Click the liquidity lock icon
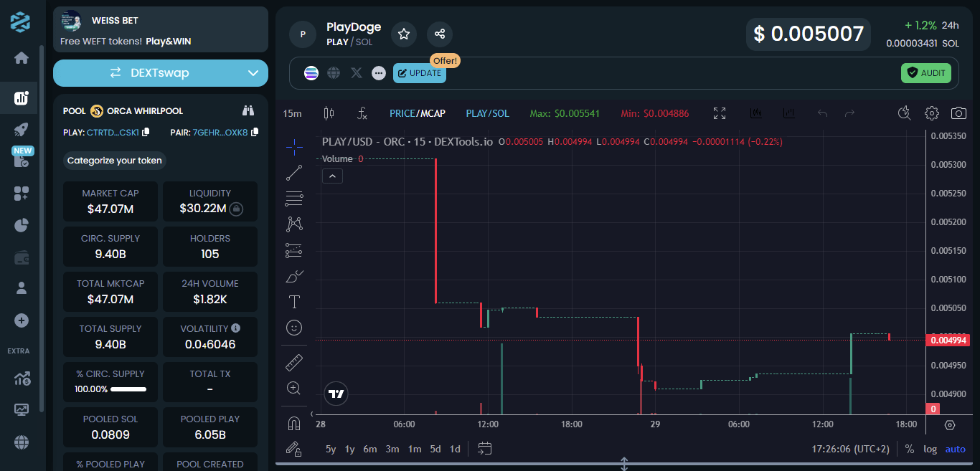Viewport: 980px width, 471px height. (x=236, y=209)
